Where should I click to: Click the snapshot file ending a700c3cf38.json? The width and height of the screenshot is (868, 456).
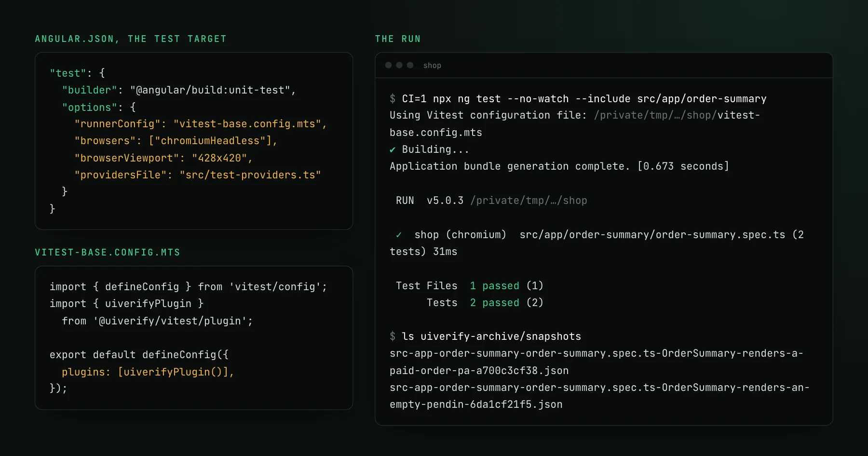point(597,362)
